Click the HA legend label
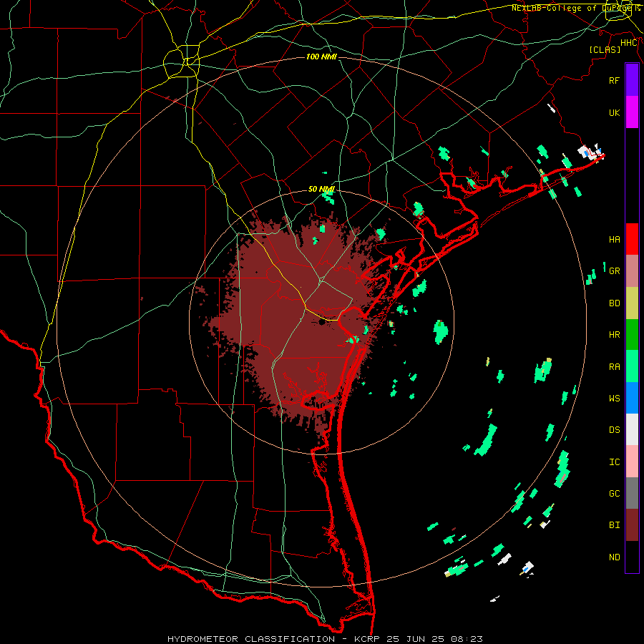644x644 pixels. coord(615,240)
